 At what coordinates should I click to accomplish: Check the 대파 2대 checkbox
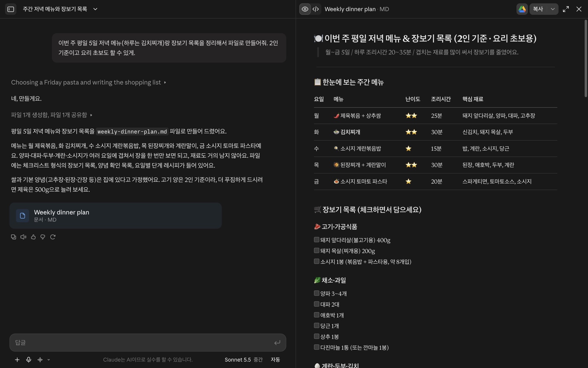tap(316, 304)
